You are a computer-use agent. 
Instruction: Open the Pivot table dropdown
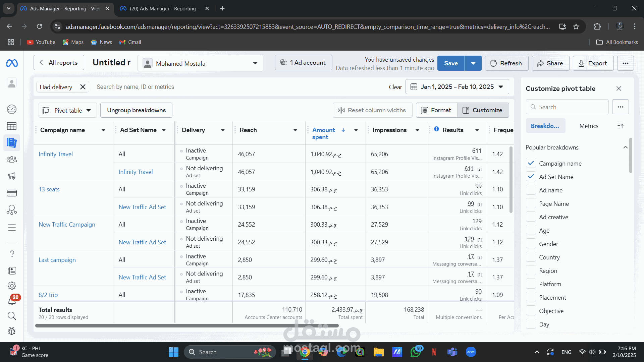(x=68, y=110)
